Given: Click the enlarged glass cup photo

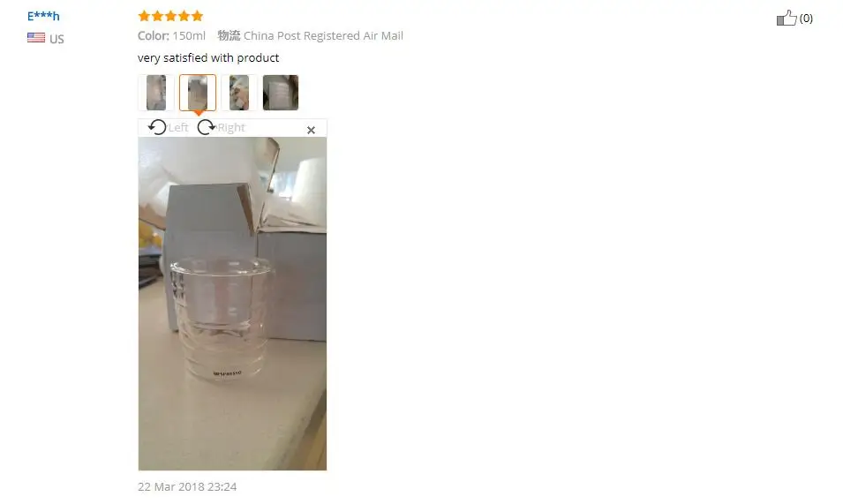Looking at the screenshot, I should [x=232, y=304].
